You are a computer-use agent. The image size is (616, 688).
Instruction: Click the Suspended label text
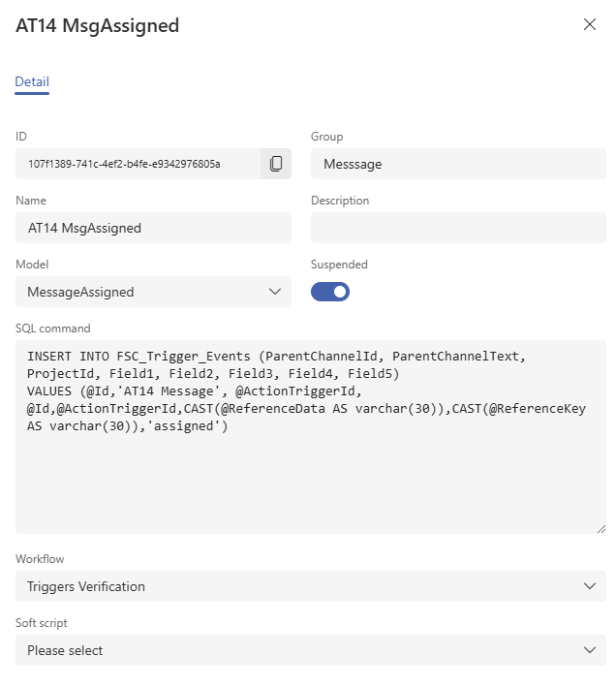[339, 265]
